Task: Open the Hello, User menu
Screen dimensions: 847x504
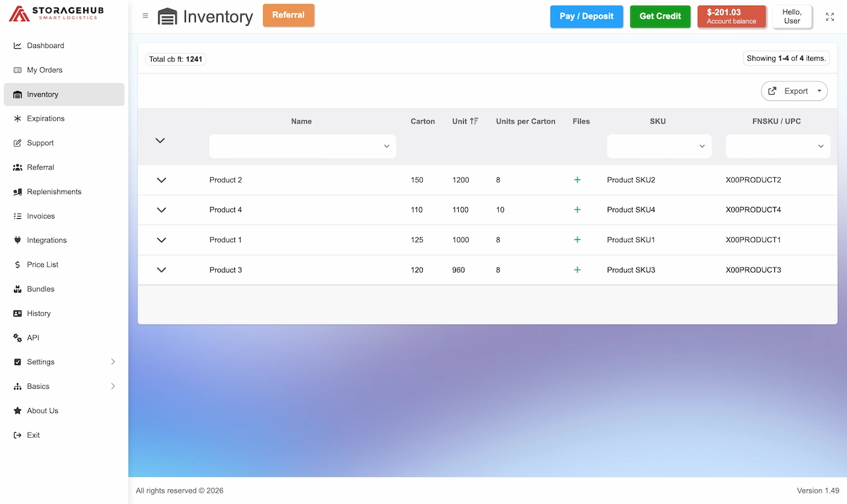Action: [792, 16]
